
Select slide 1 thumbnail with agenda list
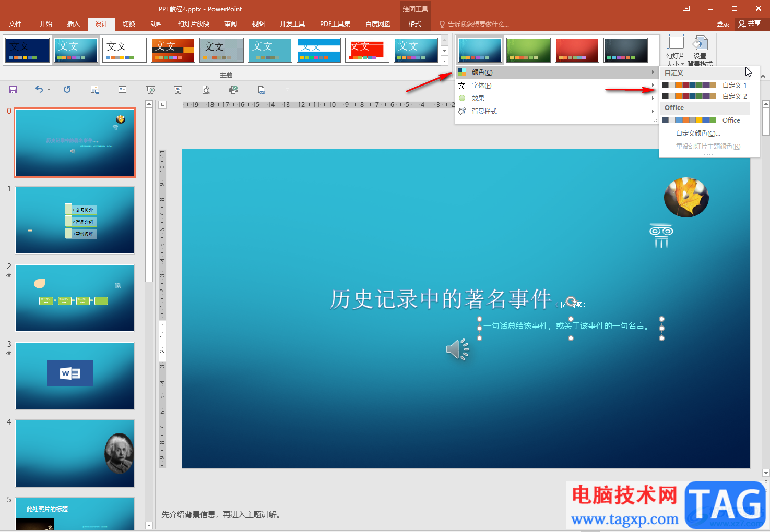coord(75,220)
